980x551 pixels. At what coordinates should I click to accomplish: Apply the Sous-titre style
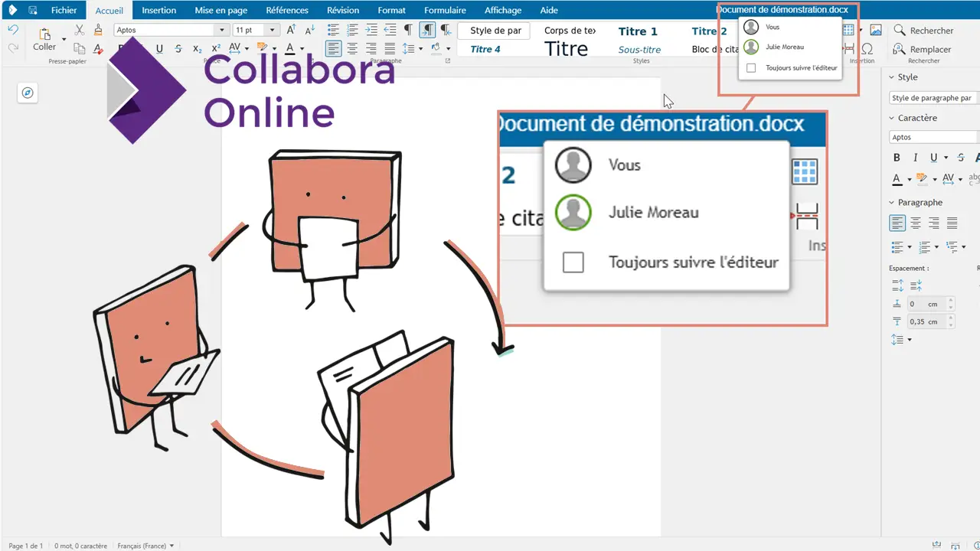pyautogui.click(x=639, y=50)
